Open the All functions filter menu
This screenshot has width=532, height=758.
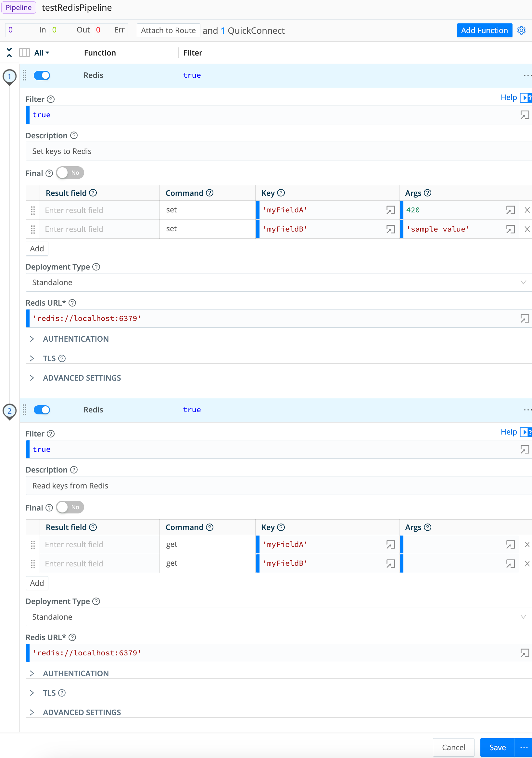[x=40, y=53]
